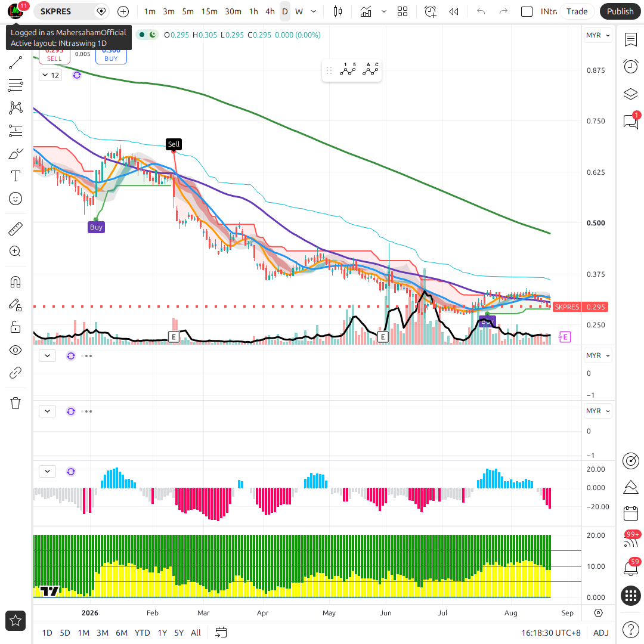The image size is (644, 644).
Task: Redo the last action
Action: 503,11
